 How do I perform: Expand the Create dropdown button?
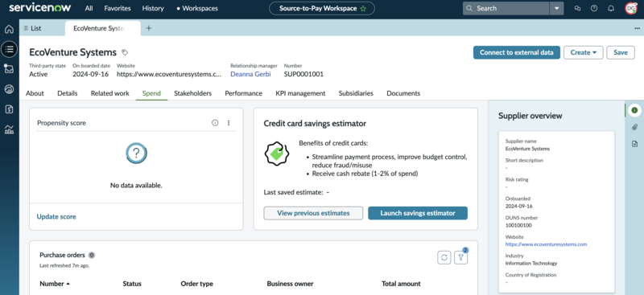pos(583,52)
